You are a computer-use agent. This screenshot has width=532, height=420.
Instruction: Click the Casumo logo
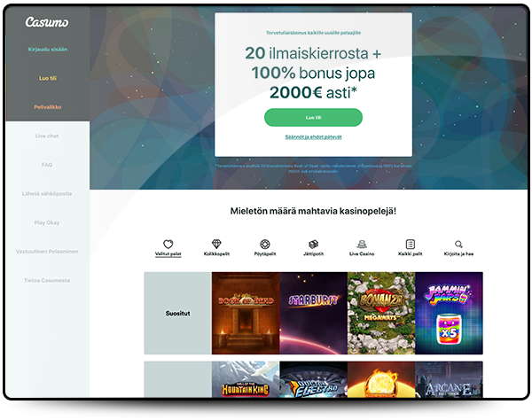tap(47, 22)
